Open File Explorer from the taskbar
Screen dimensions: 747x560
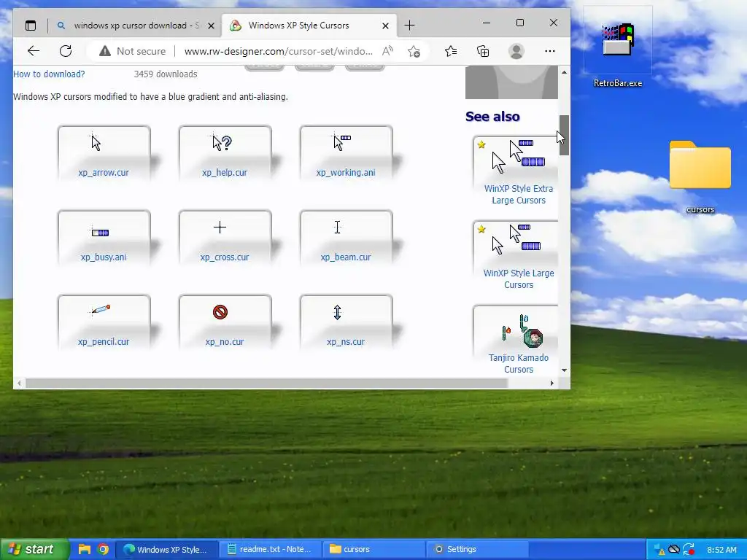85,550
